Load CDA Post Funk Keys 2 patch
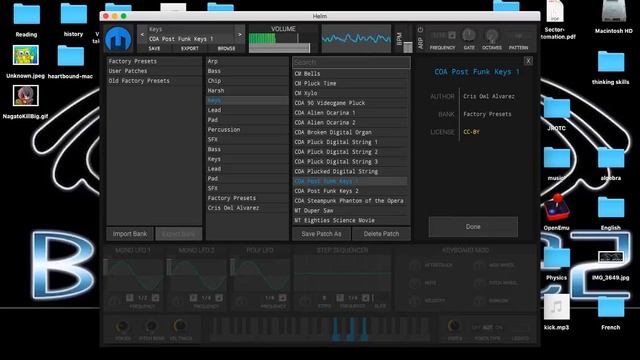Viewport: 640px width, 360px height. [x=351, y=191]
